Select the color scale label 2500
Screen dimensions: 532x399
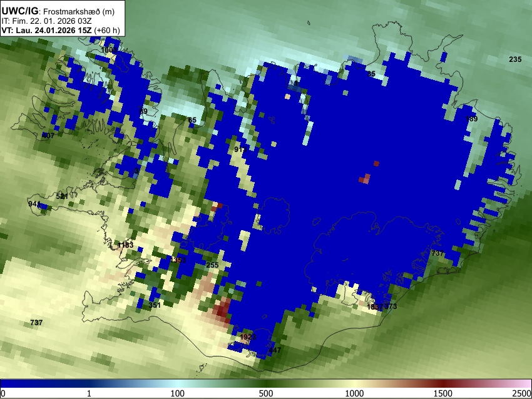click(x=523, y=393)
